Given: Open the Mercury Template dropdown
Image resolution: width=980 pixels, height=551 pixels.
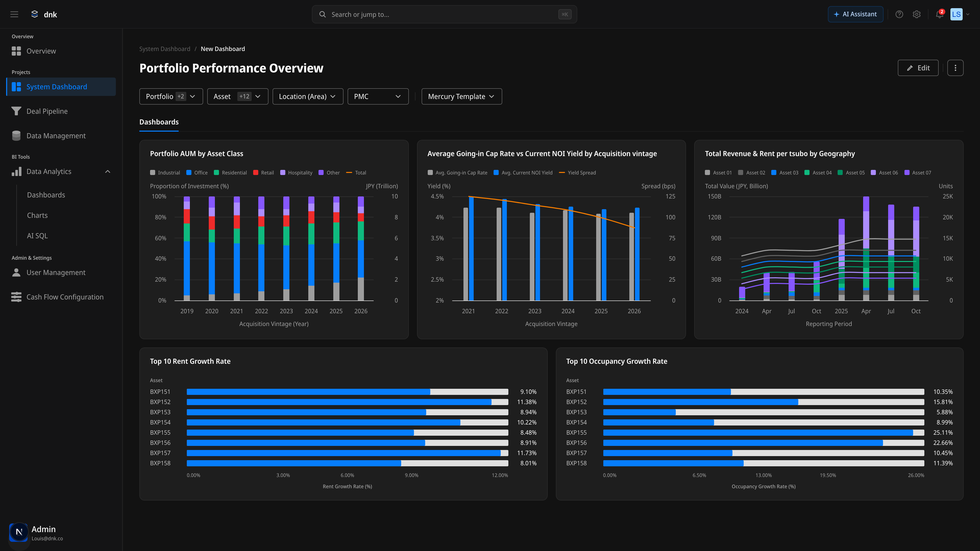Looking at the screenshot, I should click(461, 96).
